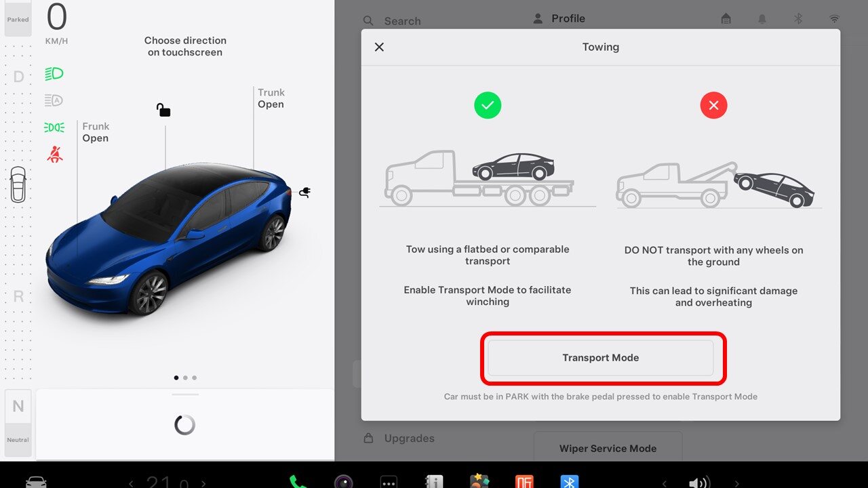Viewport: 868px width, 488px height.
Task: Toggle the auto high beam indicator
Action: point(54,100)
